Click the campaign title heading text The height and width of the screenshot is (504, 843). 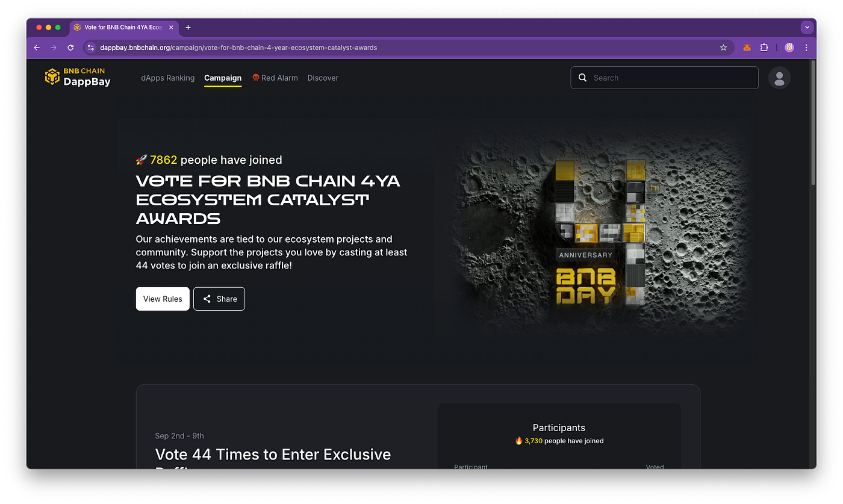(268, 199)
